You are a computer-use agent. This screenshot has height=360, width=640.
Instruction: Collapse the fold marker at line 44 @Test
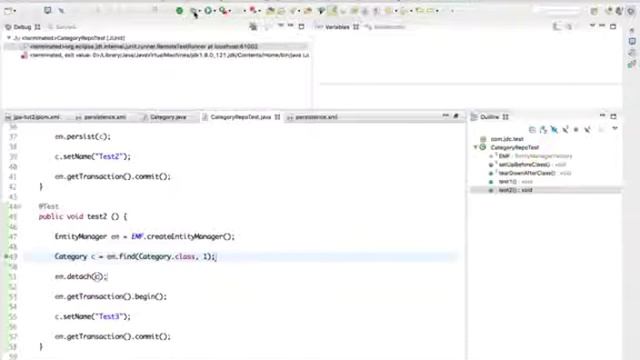coord(19,207)
